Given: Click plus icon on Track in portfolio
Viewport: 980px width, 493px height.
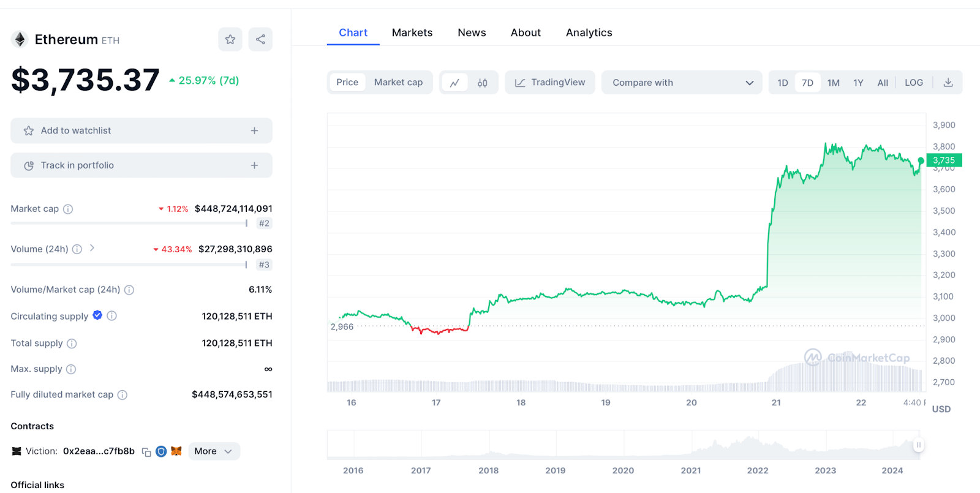Looking at the screenshot, I should click(254, 165).
